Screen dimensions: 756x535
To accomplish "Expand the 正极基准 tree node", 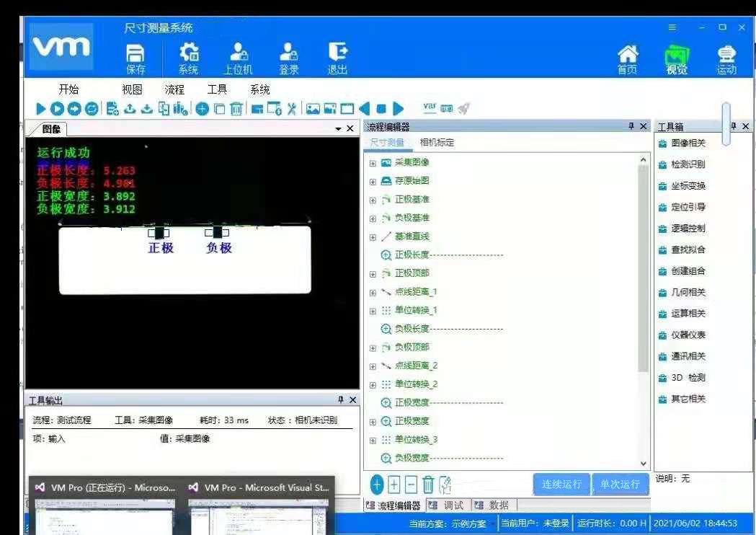I will tap(373, 200).
